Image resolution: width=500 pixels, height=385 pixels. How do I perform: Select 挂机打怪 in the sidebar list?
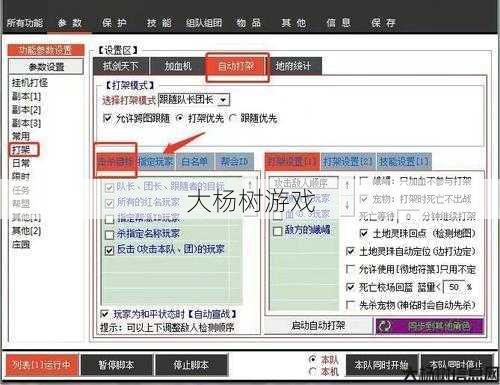(x=30, y=82)
